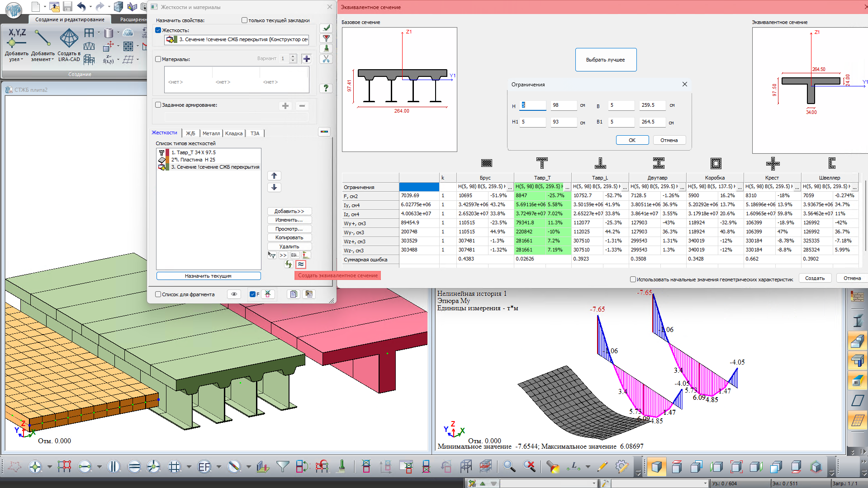Open the Ж/Б tab
Image resolution: width=868 pixels, height=488 pixels.
(190, 133)
